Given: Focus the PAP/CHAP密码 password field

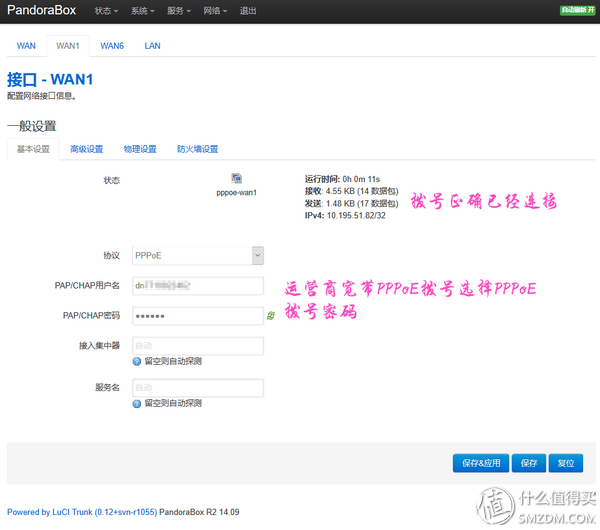Looking at the screenshot, I should pyautogui.click(x=198, y=316).
